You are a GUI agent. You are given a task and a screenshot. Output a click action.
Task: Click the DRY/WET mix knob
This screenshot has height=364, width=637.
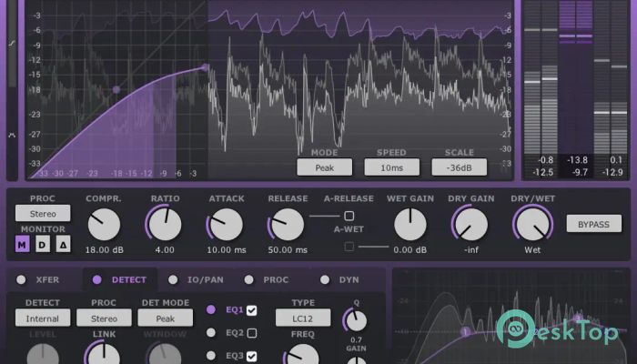tap(531, 224)
